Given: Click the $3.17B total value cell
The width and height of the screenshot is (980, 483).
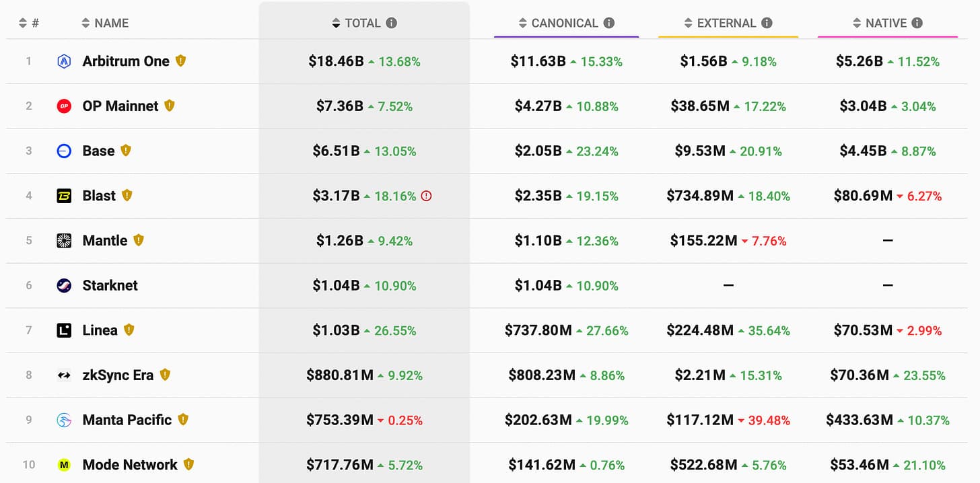Looking at the screenshot, I should (x=336, y=196).
